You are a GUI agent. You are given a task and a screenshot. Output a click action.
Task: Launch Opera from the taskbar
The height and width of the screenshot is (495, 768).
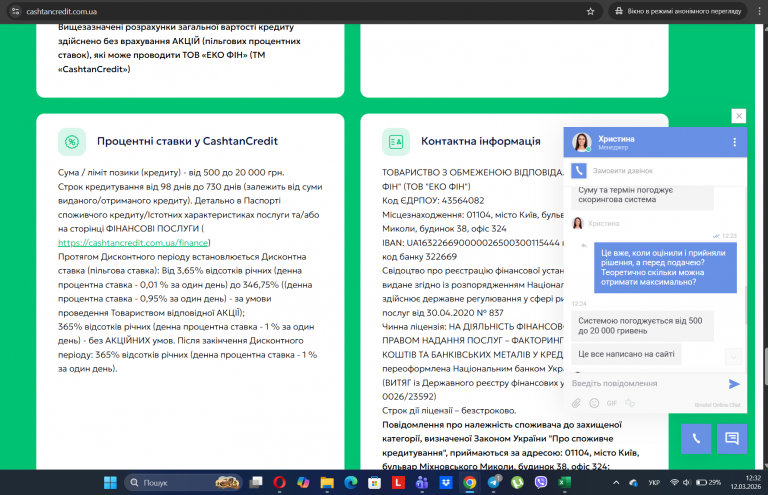click(x=280, y=483)
